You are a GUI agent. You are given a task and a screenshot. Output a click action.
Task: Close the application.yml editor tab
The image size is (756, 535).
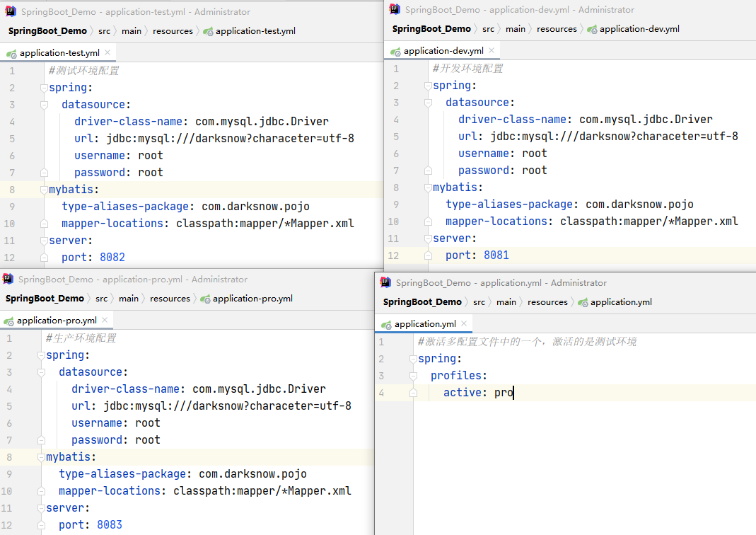click(464, 323)
